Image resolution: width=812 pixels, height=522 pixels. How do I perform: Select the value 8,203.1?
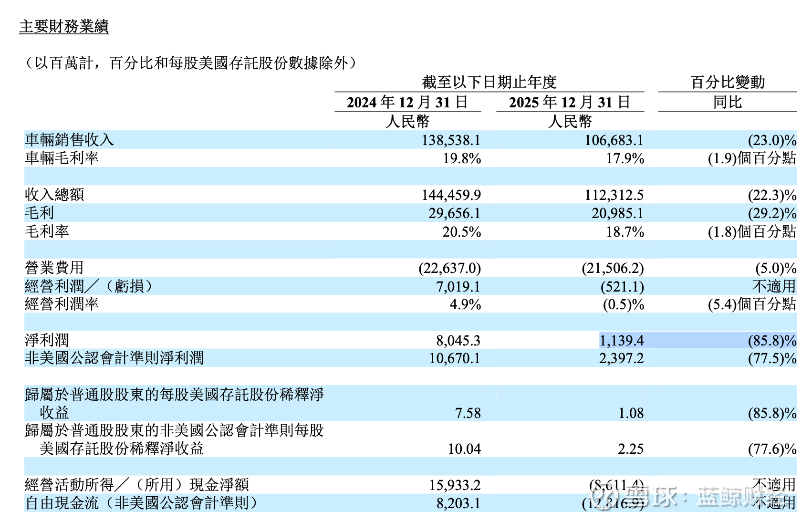(x=458, y=503)
